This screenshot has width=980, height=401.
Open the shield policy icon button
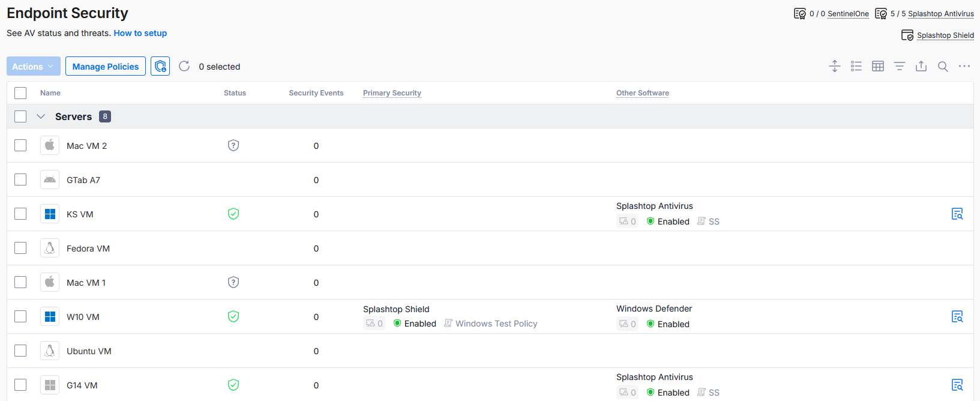point(160,66)
